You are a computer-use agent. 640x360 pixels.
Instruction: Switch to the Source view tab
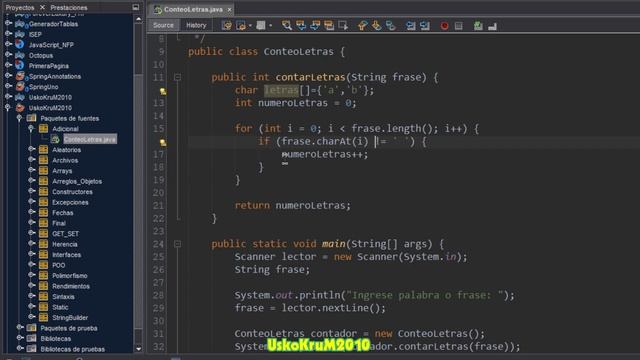tap(163, 25)
